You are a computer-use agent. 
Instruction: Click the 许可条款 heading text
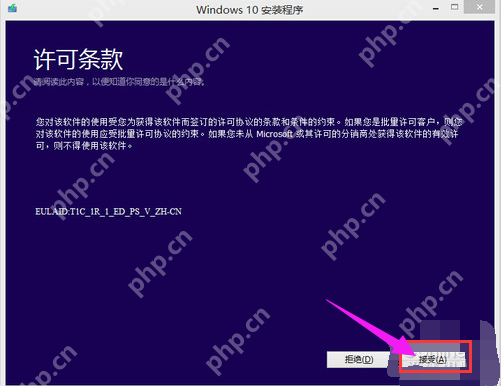tap(78, 60)
